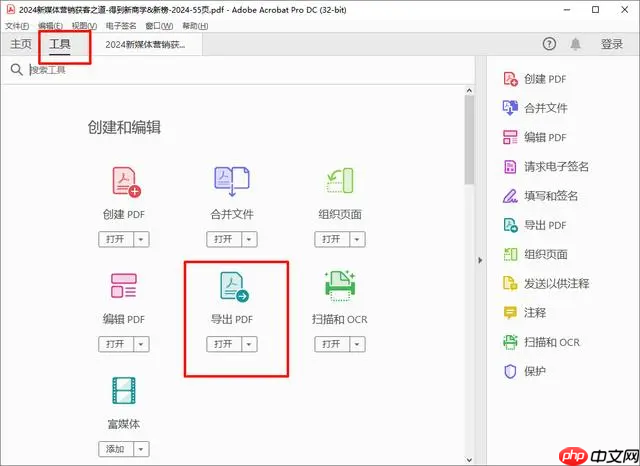Screen dimensions: 640x466
Task: Expand dropdown arrow next to 组织页面 打开
Action: (357, 240)
